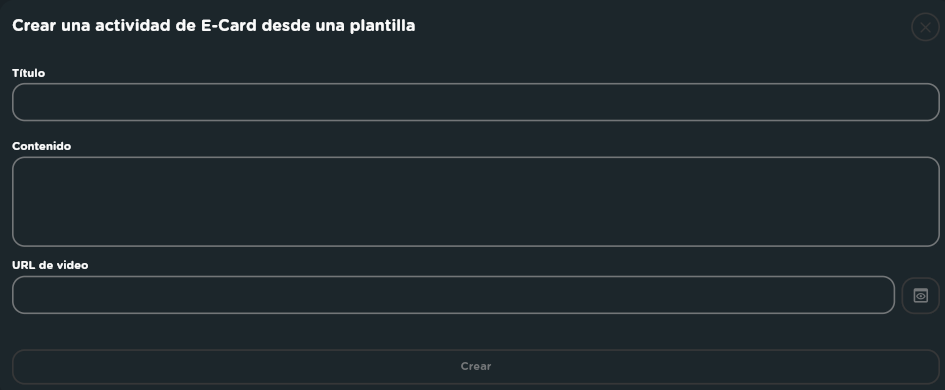This screenshot has width=945, height=390.
Task: Click the box under the Contenido label
Action: click(x=476, y=201)
